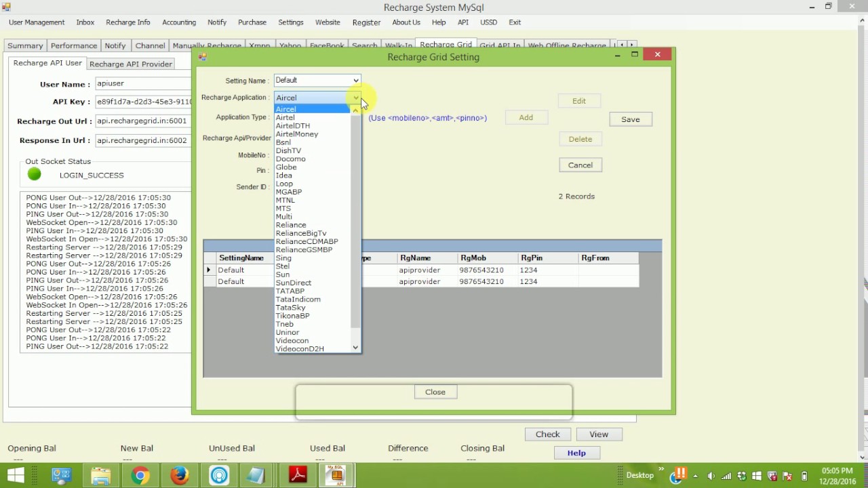Click the taskbar clock
The width and height of the screenshot is (868, 488).
(x=837, y=476)
